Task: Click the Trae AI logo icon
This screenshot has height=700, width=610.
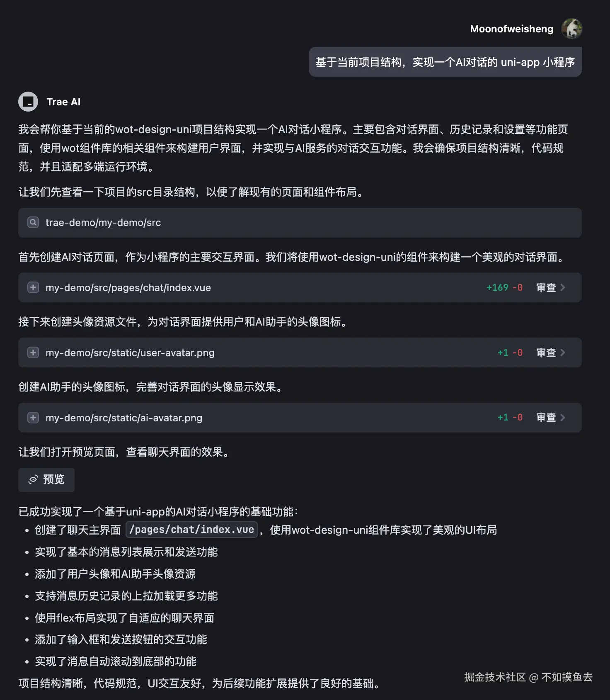Action: [x=28, y=102]
